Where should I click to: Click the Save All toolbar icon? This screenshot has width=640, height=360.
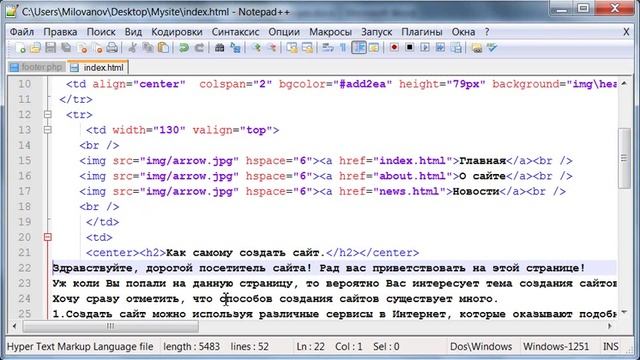66,48
